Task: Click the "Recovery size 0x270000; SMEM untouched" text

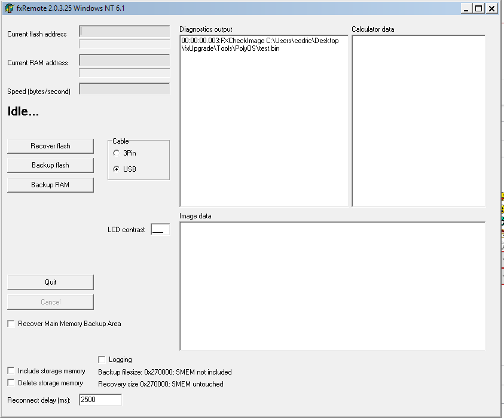Action: (161, 384)
